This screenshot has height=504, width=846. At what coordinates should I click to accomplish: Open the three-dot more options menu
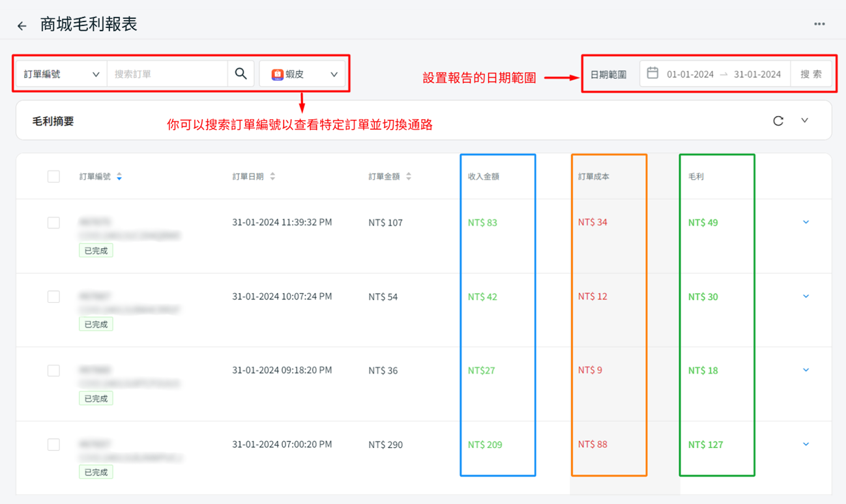[819, 24]
